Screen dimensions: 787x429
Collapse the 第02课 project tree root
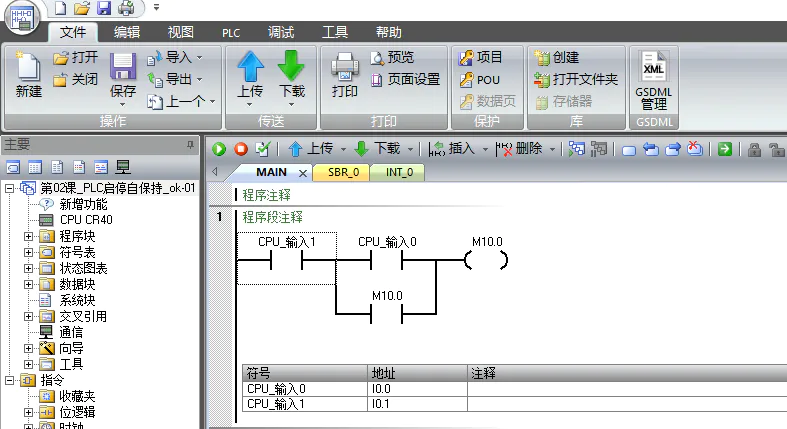tap(9, 189)
